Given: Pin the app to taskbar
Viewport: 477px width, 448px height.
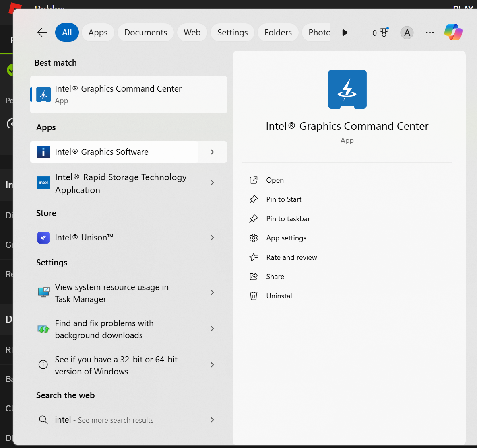Looking at the screenshot, I should [288, 219].
